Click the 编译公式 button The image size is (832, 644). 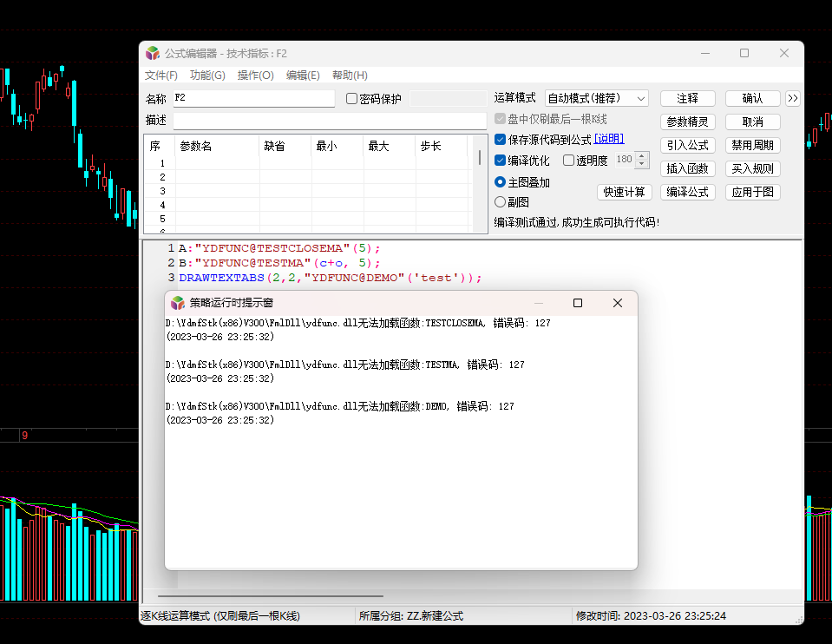(x=688, y=192)
